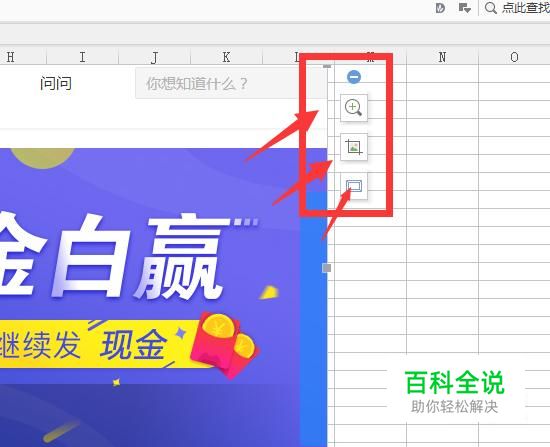Open the image zoom preview tool
The width and height of the screenshot is (550, 447).
click(354, 108)
